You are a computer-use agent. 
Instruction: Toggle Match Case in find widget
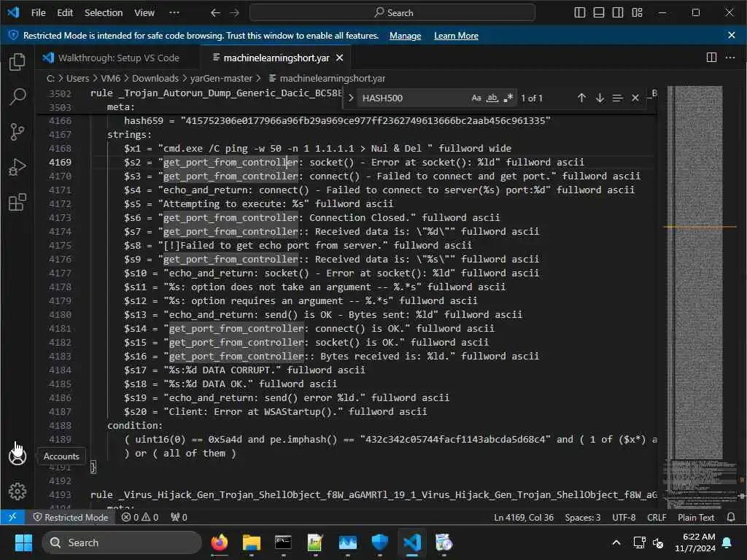[x=476, y=98]
